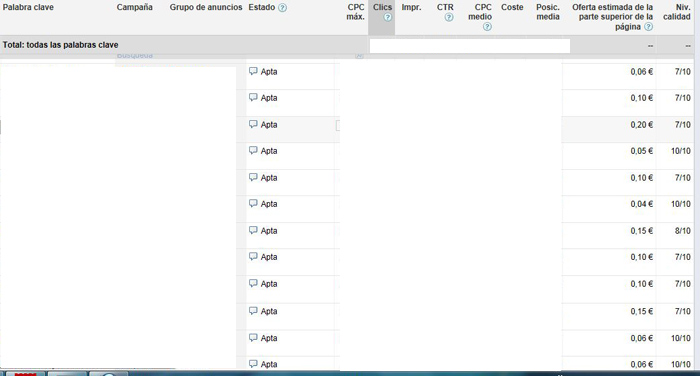Sort by Impr. column header
This screenshot has height=376, width=700.
(x=411, y=7)
